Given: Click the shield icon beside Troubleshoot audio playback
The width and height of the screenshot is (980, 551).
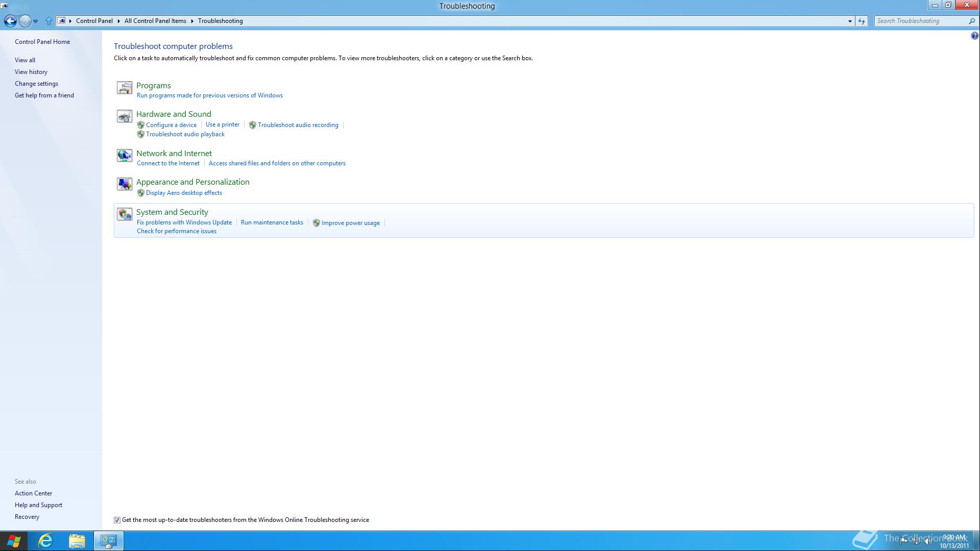Looking at the screenshot, I should point(141,134).
